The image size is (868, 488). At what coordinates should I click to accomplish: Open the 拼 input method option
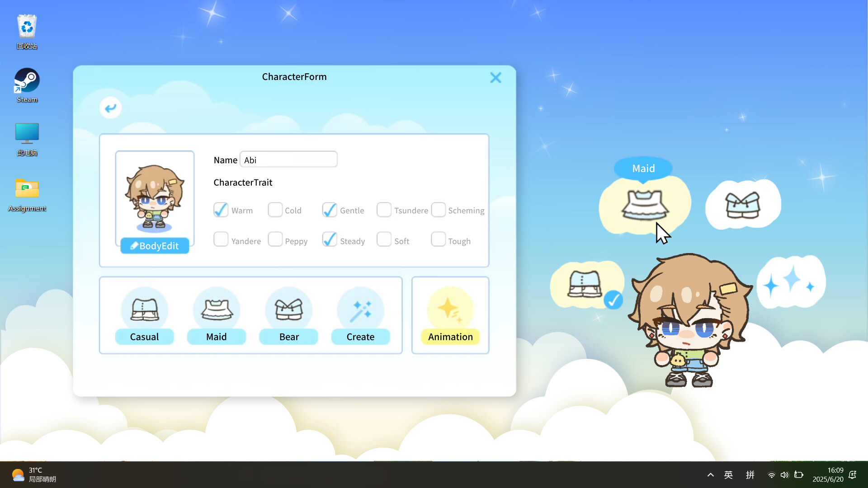click(750, 475)
